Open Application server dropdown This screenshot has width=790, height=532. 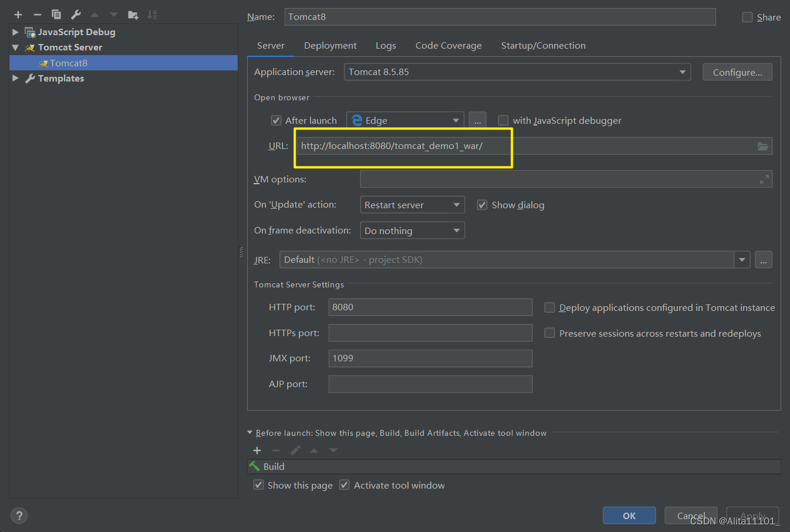pyautogui.click(x=517, y=72)
